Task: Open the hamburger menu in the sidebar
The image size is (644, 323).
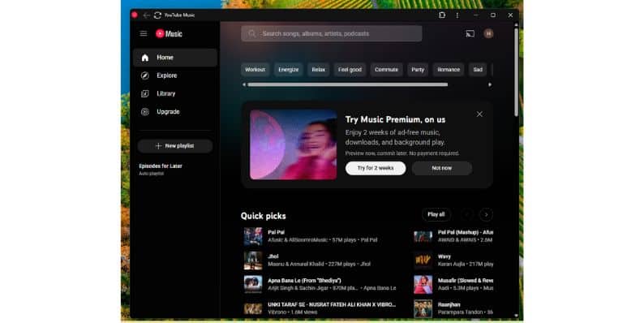Action: [144, 34]
